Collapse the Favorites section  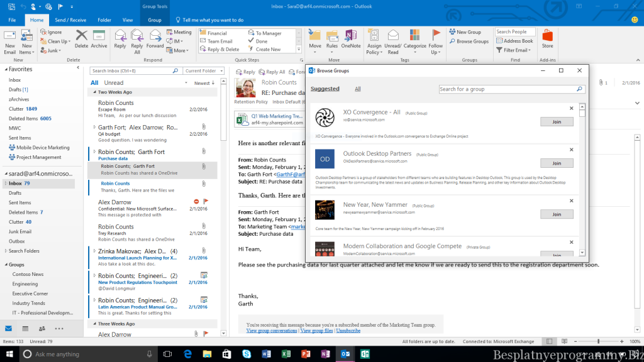pyautogui.click(x=6, y=69)
